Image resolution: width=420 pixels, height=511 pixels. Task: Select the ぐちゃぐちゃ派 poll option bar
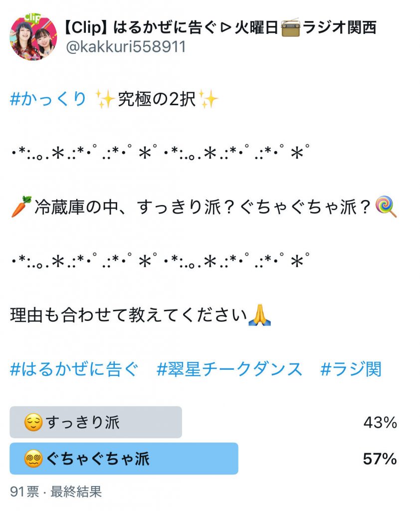[124, 459]
